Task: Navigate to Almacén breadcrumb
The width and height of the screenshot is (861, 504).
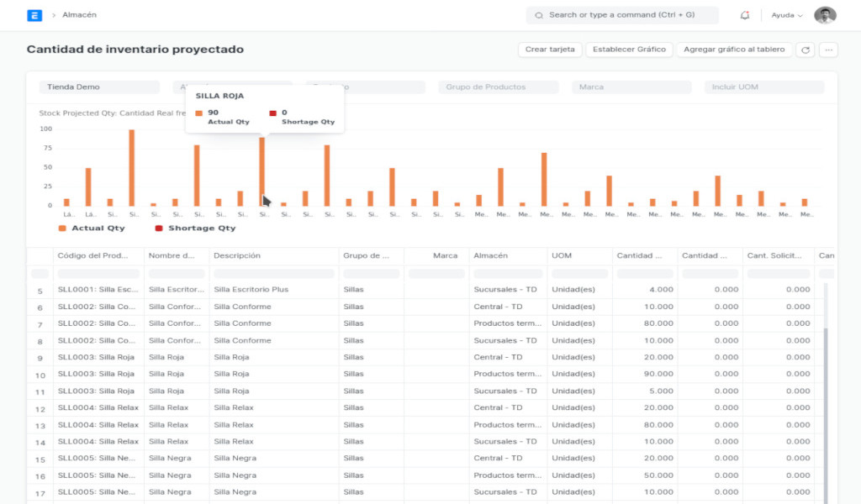Action: (x=79, y=15)
